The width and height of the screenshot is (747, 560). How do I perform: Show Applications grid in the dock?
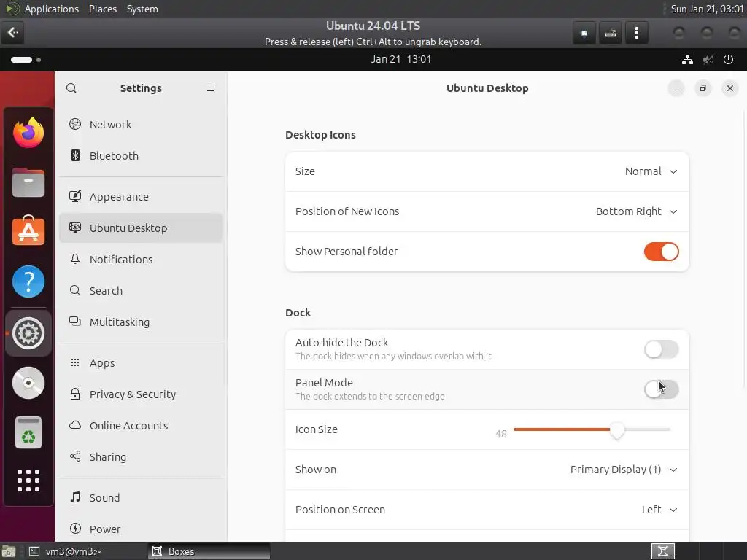click(x=28, y=481)
